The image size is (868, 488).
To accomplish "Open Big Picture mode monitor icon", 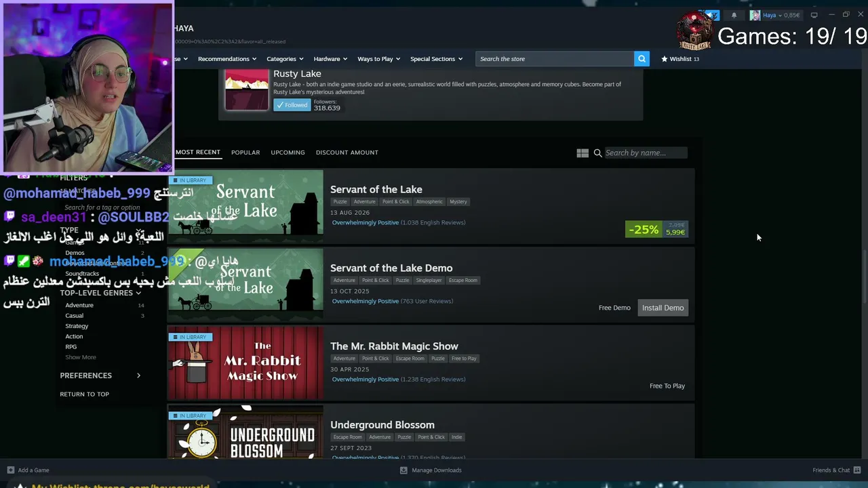I will click(814, 15).
